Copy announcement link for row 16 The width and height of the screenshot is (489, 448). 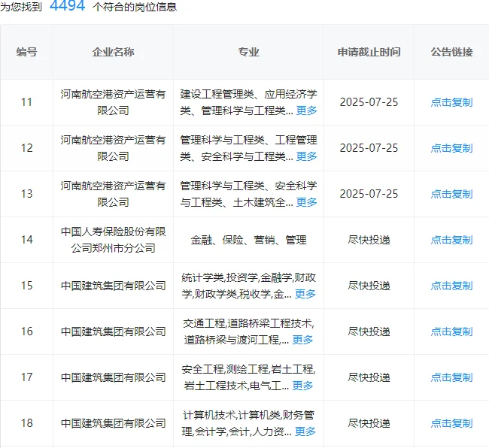coord(451,331)
